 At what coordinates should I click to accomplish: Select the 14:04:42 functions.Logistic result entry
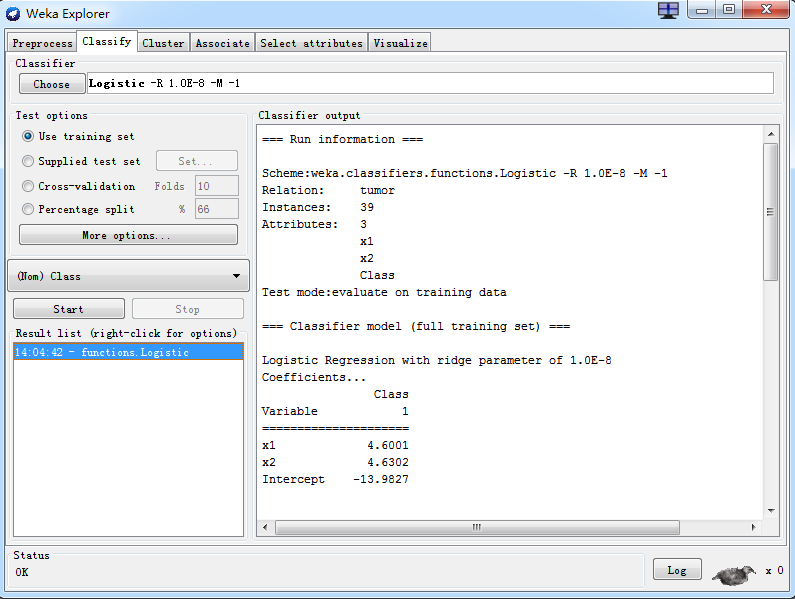[x=128, y=352]
